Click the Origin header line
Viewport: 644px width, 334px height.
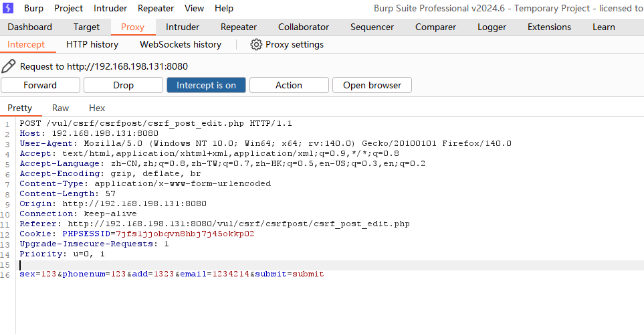coord(113,203)
